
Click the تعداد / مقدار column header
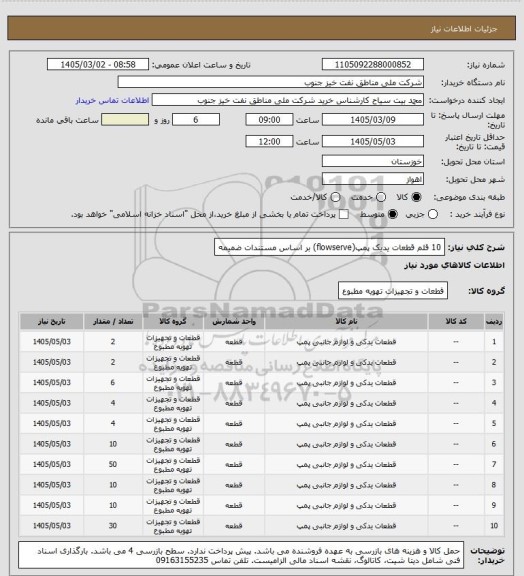coord(113,321)
